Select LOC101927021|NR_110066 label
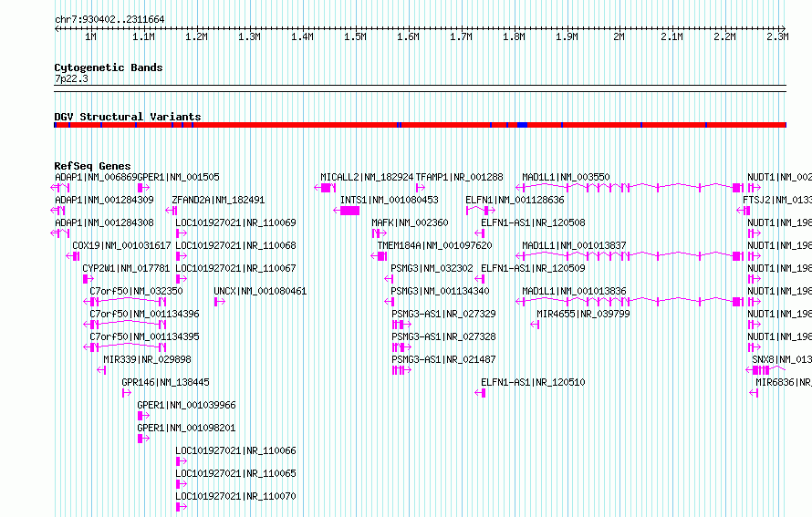 [x=235, y=450]
